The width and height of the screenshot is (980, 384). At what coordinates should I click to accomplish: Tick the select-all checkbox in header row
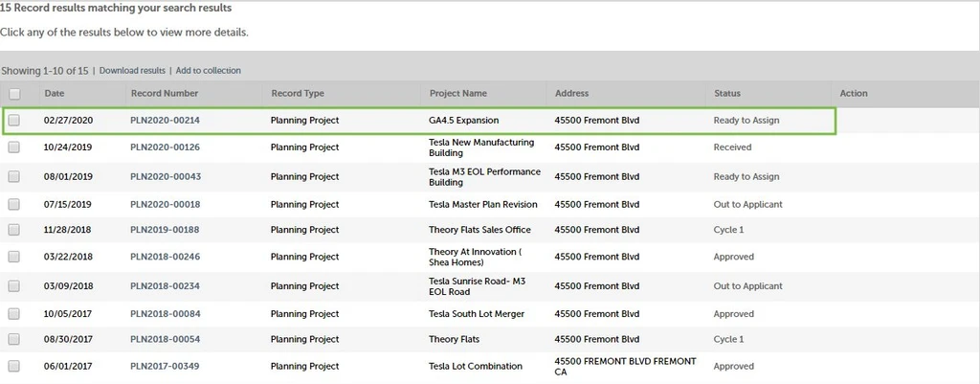click(x=14, y=94)
